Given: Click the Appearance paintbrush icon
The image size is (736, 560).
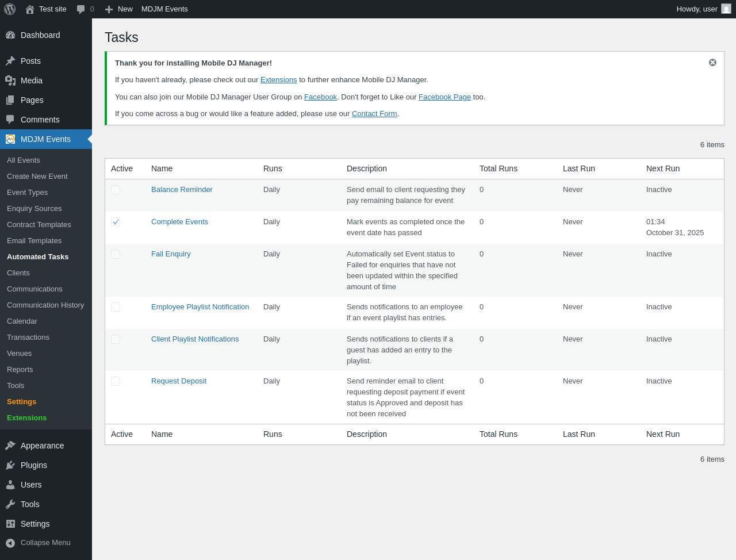Looking at the screenshot, I should coord(10,446).
